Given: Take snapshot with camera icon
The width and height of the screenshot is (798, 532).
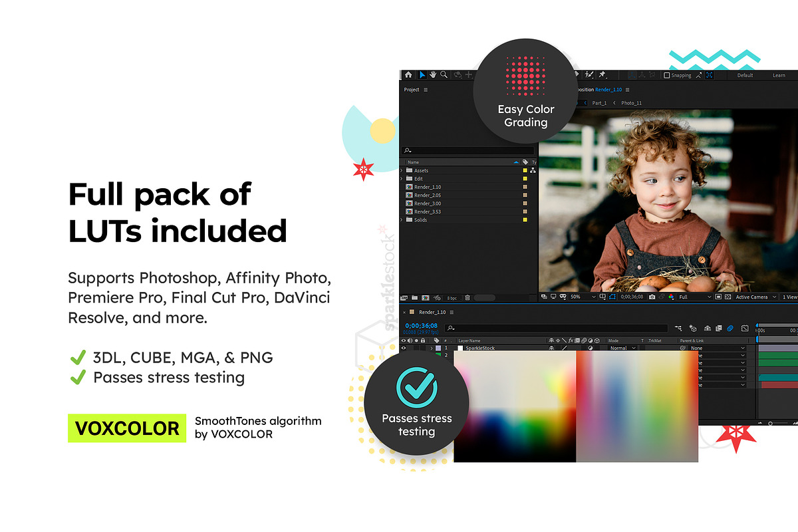Looking at the screenshot, I should tap(652, 297).
